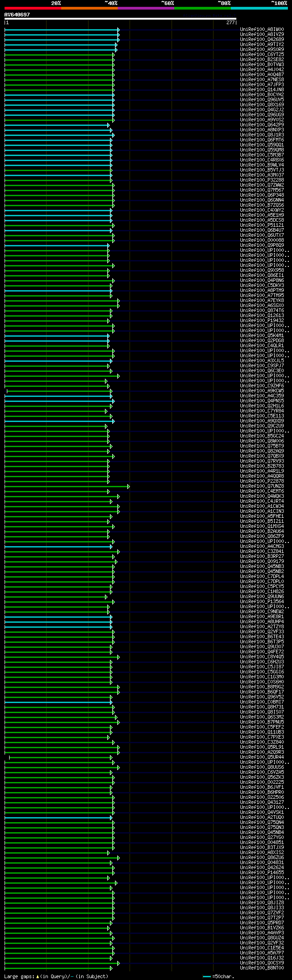Screen dimensions: 292x980
Task: Select hit label UniRef100_Q8X169
Action: tap(262, 105)
